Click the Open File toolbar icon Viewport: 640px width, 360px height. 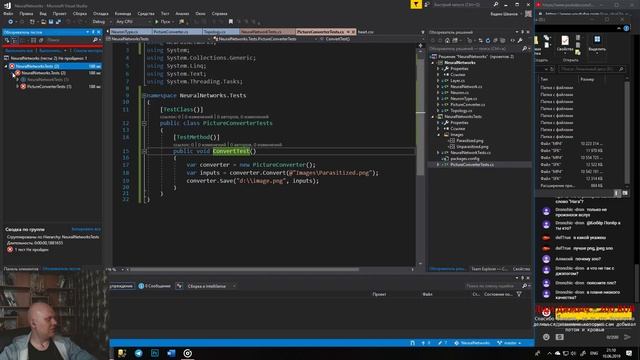click(x=43, y=22)
